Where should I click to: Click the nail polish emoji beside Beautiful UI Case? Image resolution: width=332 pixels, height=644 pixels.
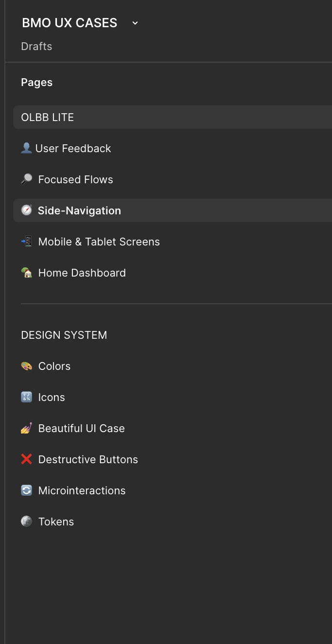coord(27,428)
